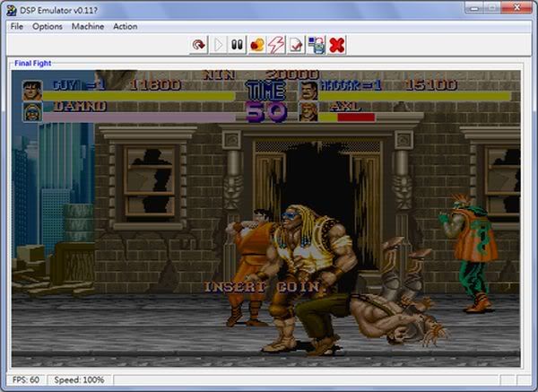
Task: Click Damnd's lavender health bar
Action: 139,118
